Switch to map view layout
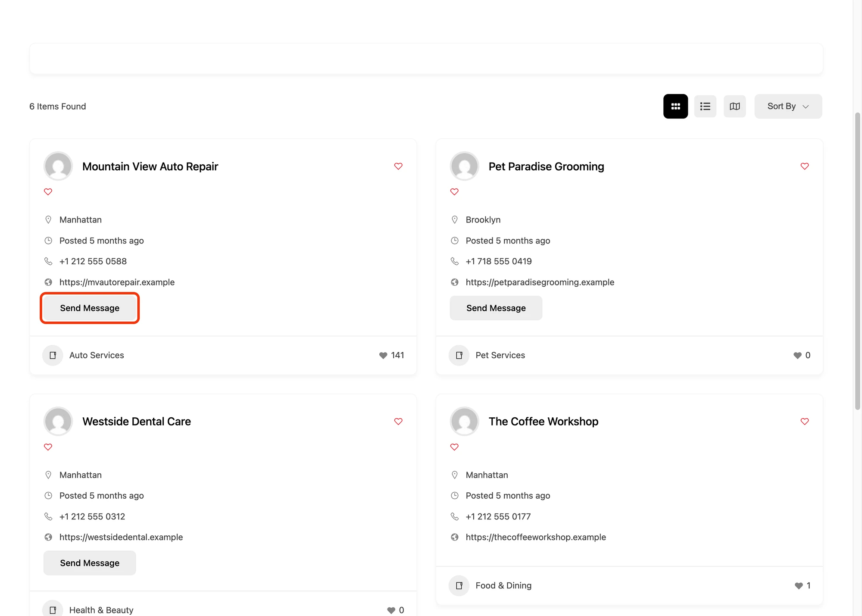The image size is (862, 616). coord(734,106)
